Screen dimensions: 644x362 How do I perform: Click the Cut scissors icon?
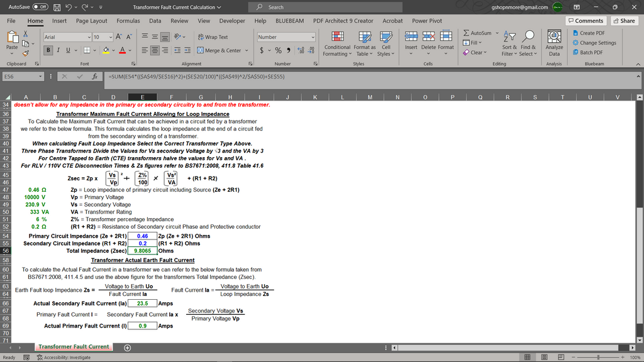pyautogui.click(x=25, y=34)
